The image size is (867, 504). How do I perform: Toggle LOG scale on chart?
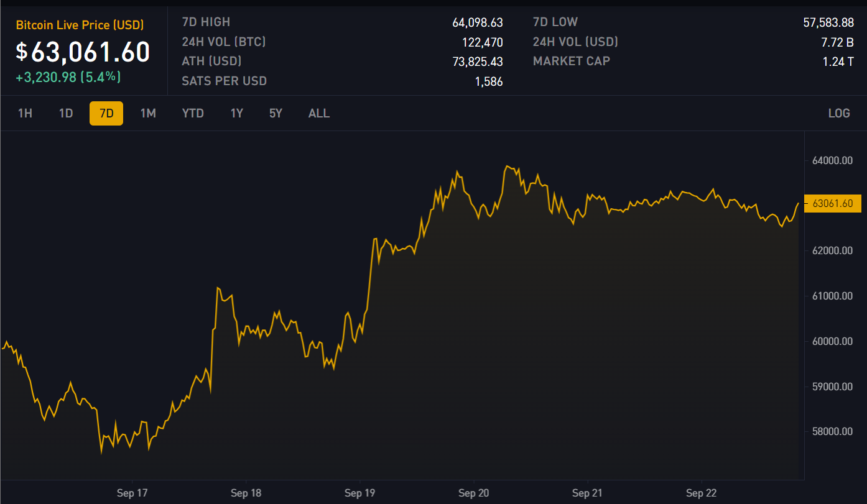[x=839, y=114]
